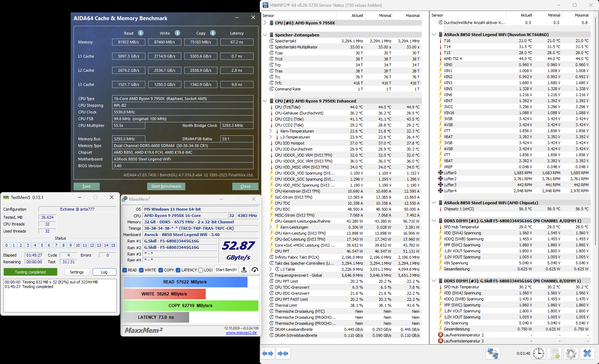Expand the CPU [#0]: AMD Ryzen 9 7950X group
The height and width of the screenshot is (364, 599).
(265, 23)
